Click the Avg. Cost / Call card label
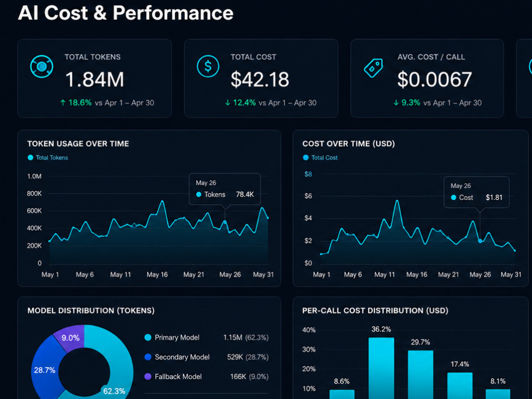532x399 pixels. click(431, 57)
